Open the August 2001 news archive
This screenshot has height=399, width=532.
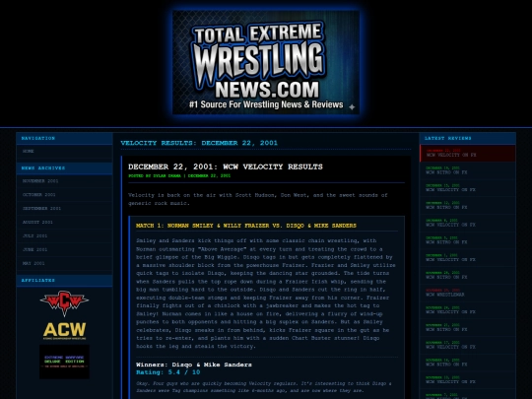64,223
